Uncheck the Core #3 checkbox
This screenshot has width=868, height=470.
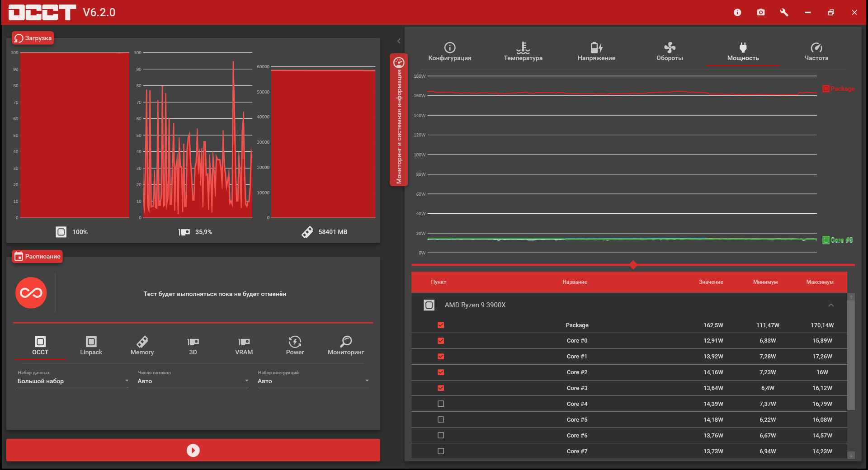coord(441,388)
